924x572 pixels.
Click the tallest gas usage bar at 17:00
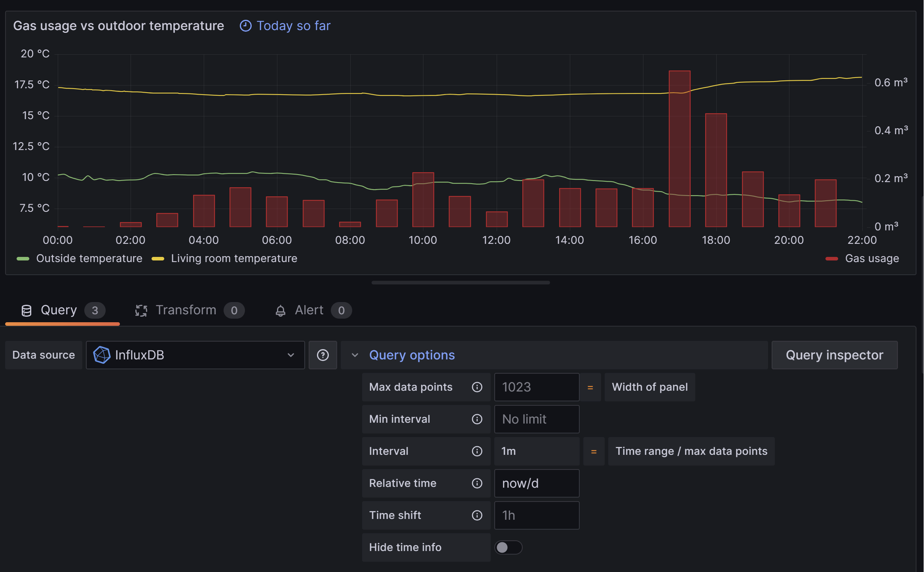point(679,149)
